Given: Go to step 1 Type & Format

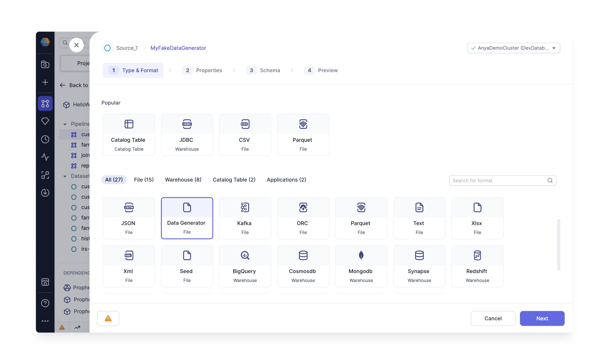Looking at the screenshot, I should click(133, 70).
